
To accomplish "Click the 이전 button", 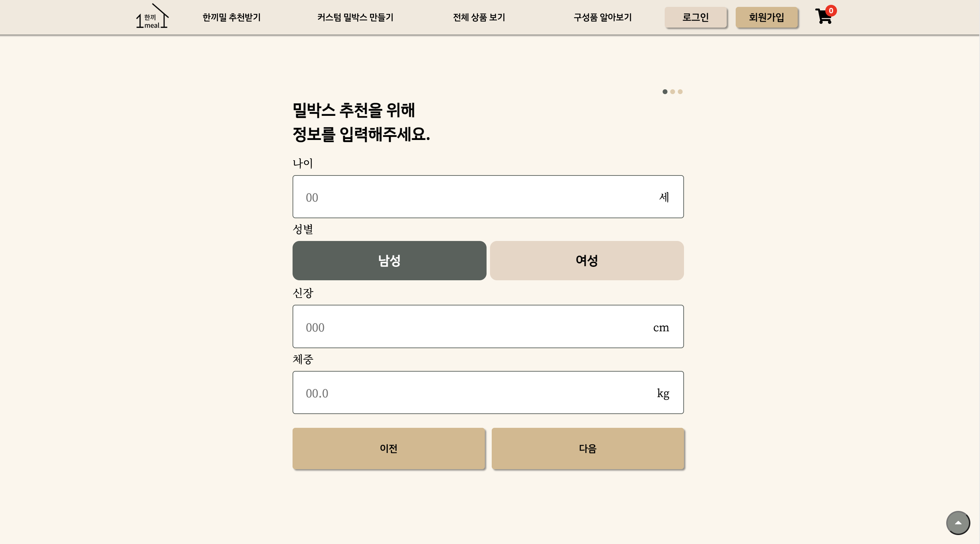I will tap(388, 449).
